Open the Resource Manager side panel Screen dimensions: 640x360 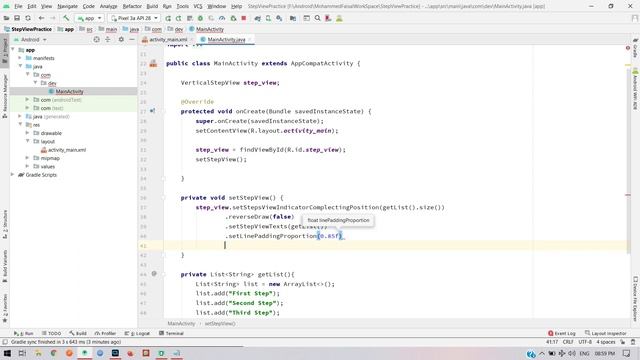5,96
